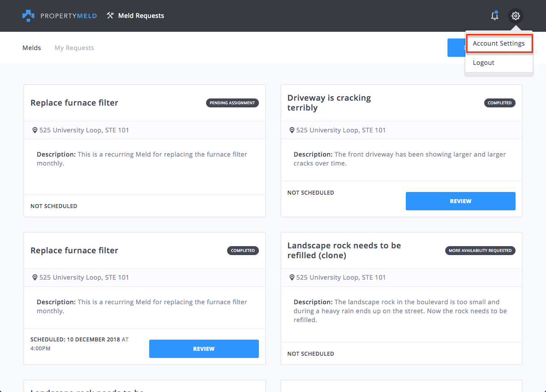The image size is (546, 392).
Task: Click location pin on Driveway cracking card
Action: point(292,130)
